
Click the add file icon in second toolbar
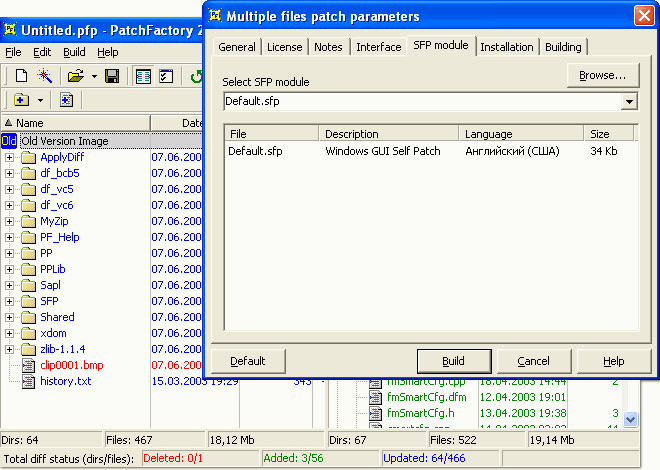click(x=67, y=100)
